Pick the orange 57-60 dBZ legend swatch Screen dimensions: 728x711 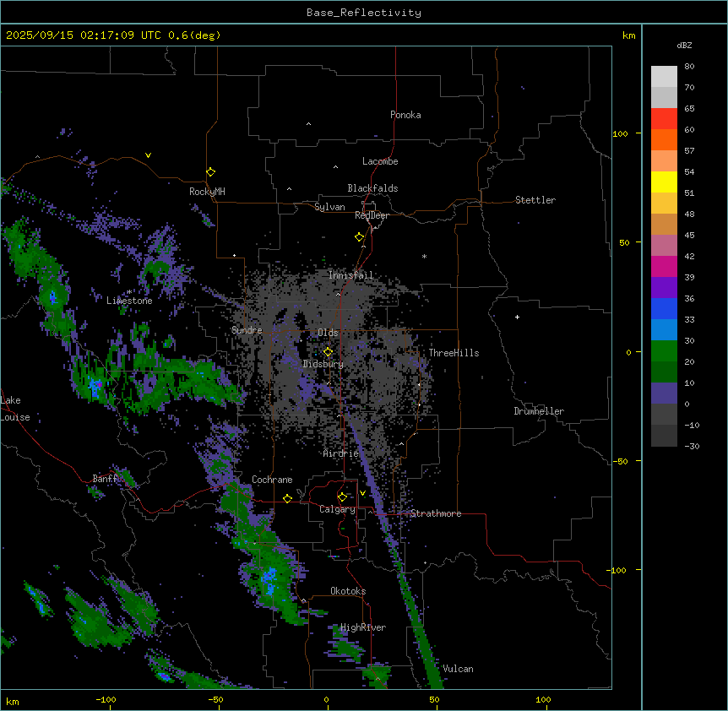point(664,139)
